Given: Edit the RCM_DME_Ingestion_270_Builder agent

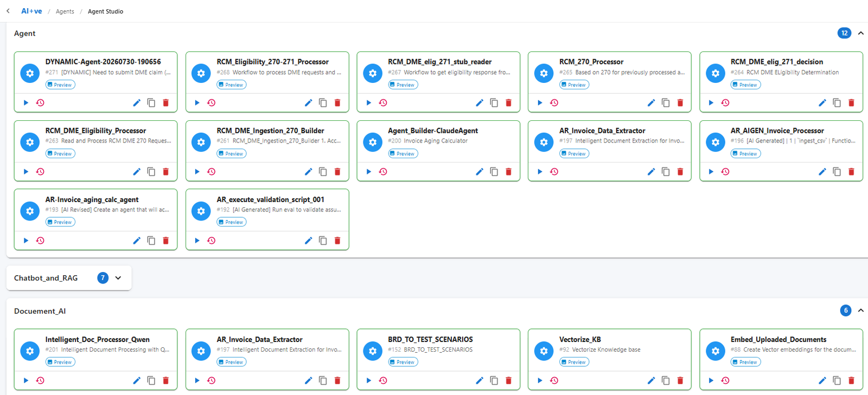Looking at the screenshot, I should pos(308,172).
